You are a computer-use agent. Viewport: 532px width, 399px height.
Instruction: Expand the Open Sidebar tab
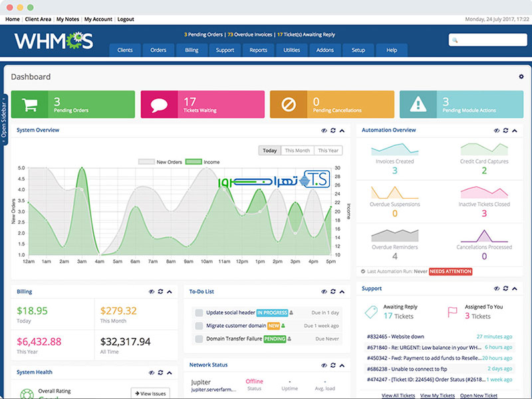(x=4, y=118)
